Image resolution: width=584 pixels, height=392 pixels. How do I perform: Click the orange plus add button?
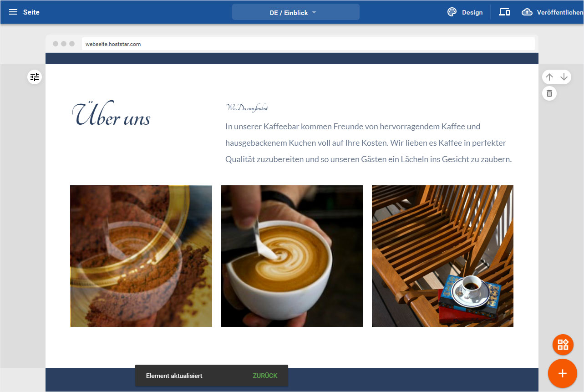563,373
